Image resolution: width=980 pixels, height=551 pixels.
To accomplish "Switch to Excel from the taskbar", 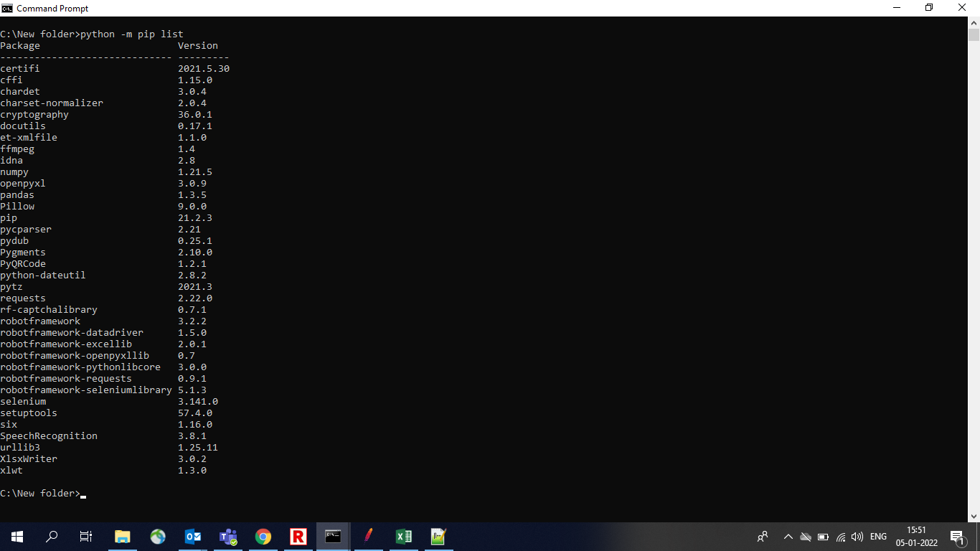I will (403, 536).
